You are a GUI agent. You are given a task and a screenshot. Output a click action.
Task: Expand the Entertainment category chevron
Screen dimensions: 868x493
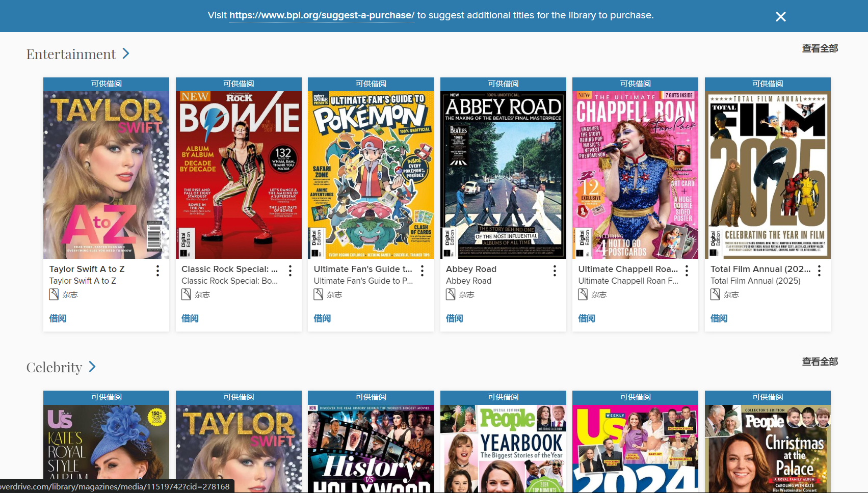point(126,53)
